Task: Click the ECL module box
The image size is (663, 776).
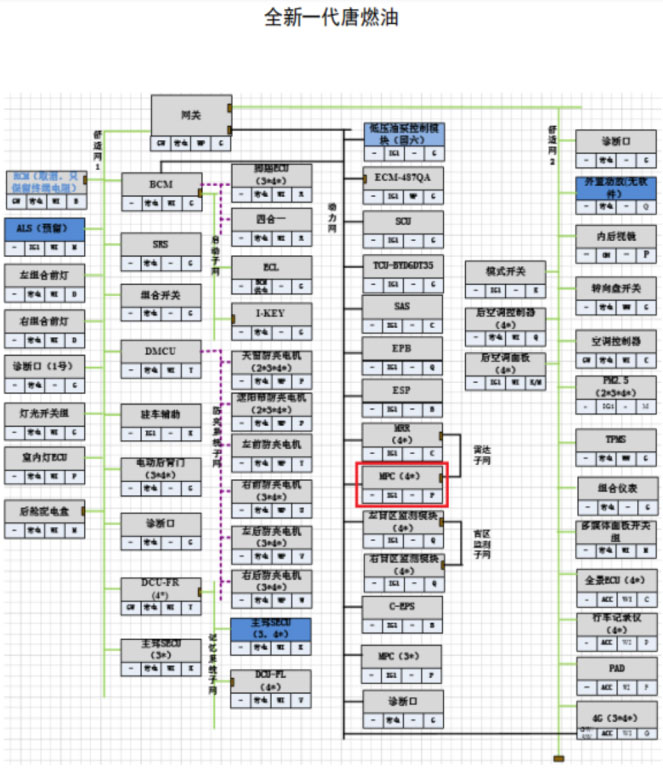Action: pyautogui.click(x=272, y=275)
